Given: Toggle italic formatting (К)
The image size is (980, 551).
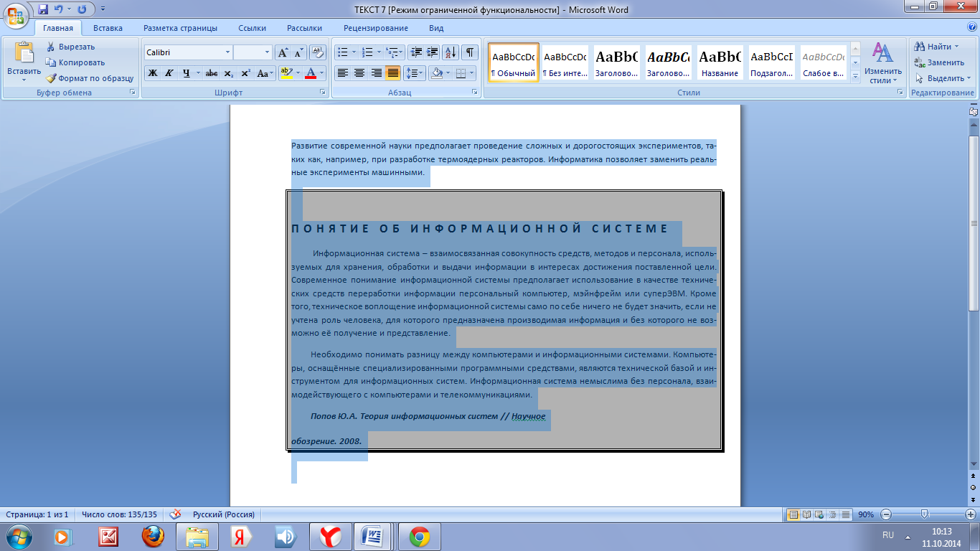Looking at the screenshot, I should 169,73.
